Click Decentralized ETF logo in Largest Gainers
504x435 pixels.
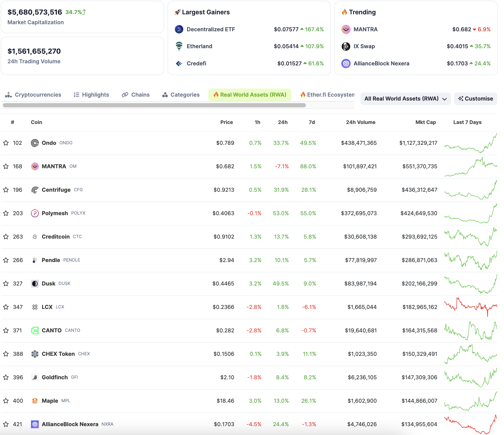(x=179, y=29)
